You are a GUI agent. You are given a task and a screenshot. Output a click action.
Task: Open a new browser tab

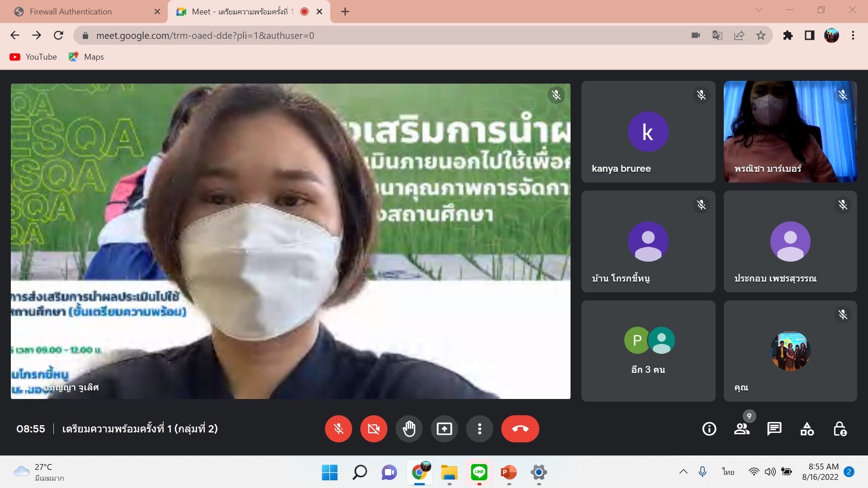click(x=345, y=11)
